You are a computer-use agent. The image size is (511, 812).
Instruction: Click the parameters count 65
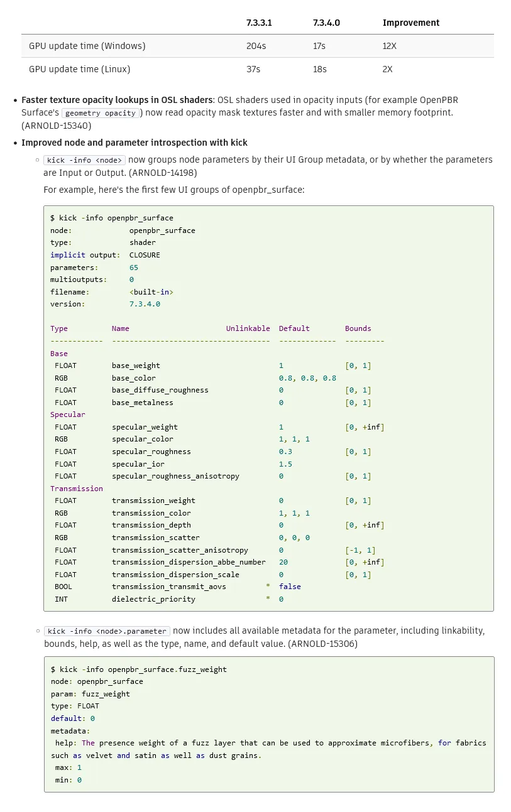(134, 268)
